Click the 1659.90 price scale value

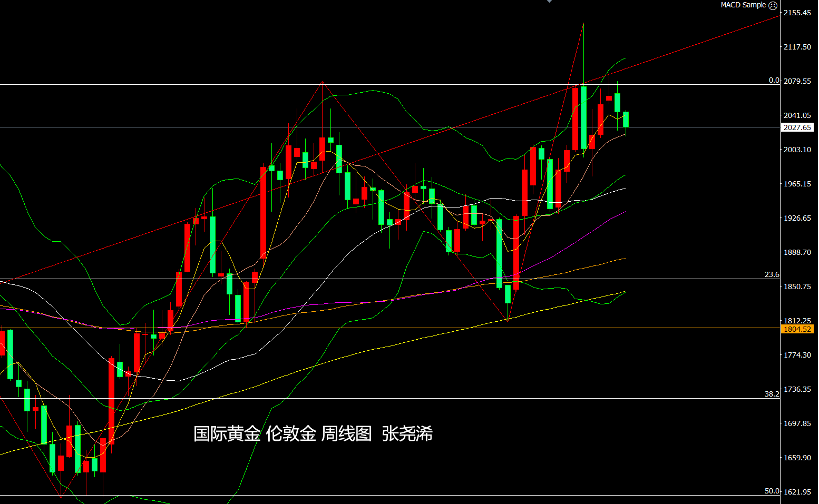pyautogui.click(x=797, y=458)
